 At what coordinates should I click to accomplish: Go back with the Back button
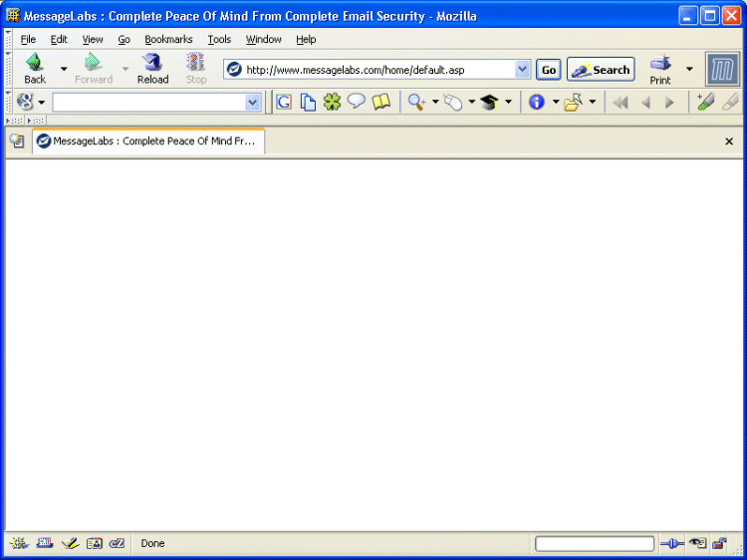pyautogui.click(x=35, y=69)
